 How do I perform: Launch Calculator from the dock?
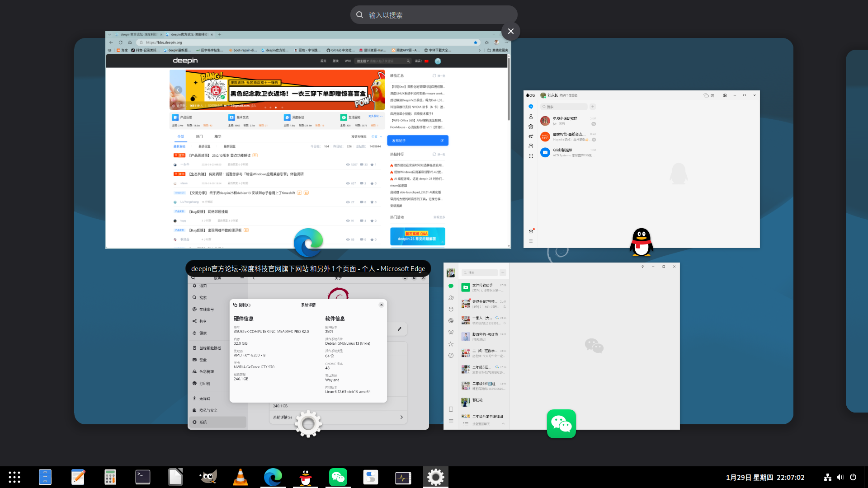tap(110, 477)
